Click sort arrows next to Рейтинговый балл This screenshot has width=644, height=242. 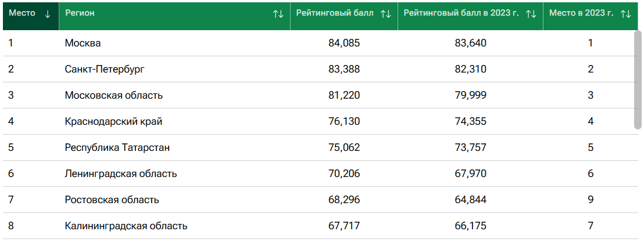pyautogui.click(x=385, y=14)
